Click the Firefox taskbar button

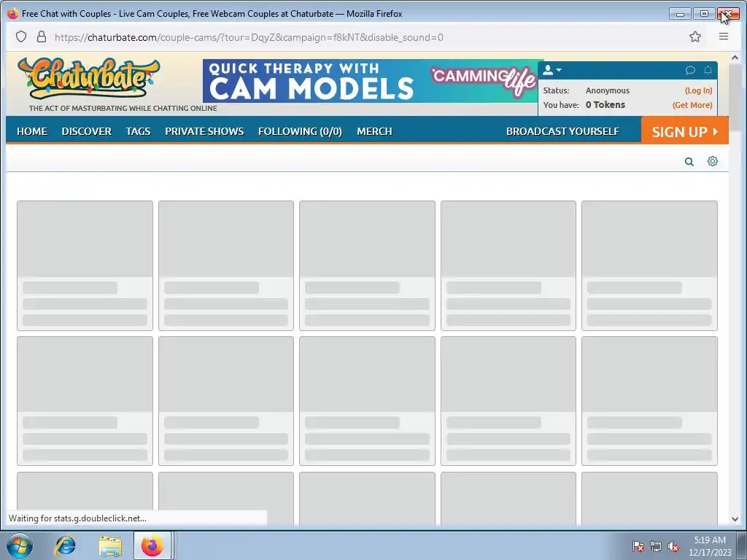tap(152, 545)
